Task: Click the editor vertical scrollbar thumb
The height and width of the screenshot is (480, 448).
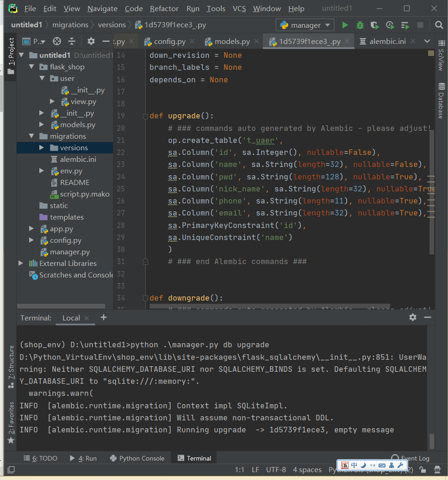Action: click(432, 192)
